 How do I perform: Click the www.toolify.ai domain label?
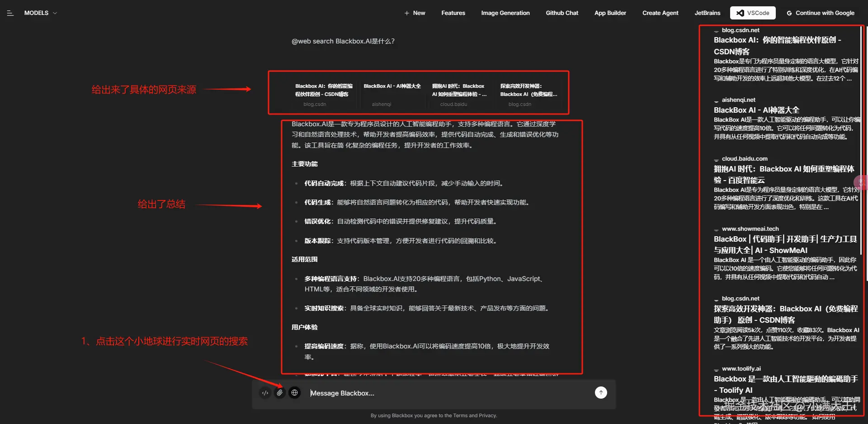pyautogui.click(x=741, y=369)
